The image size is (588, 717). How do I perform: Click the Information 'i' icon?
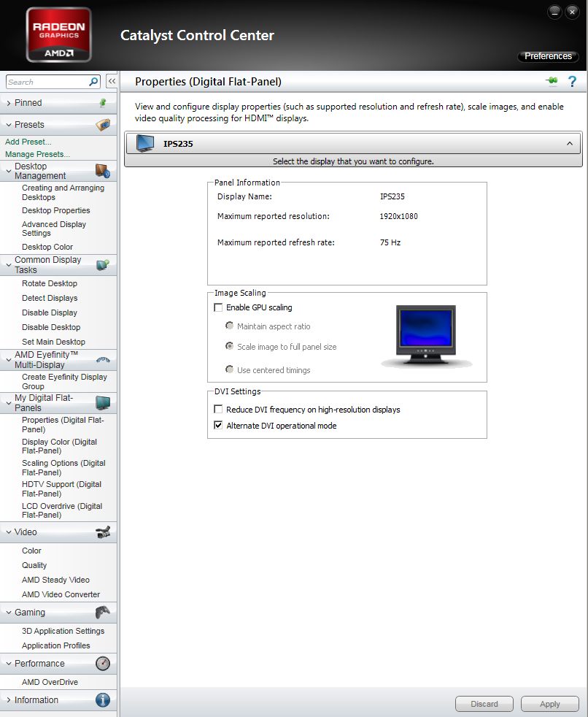(103, 700)
